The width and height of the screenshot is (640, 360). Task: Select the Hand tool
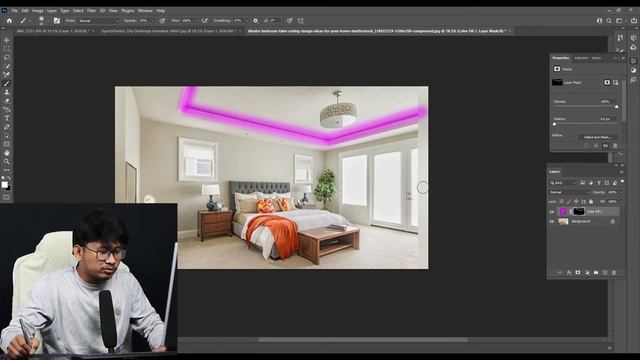[x=7, y=153]
